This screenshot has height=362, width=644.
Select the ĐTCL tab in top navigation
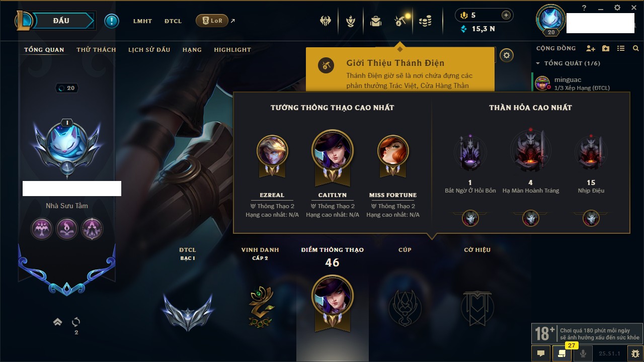point(173,21)
